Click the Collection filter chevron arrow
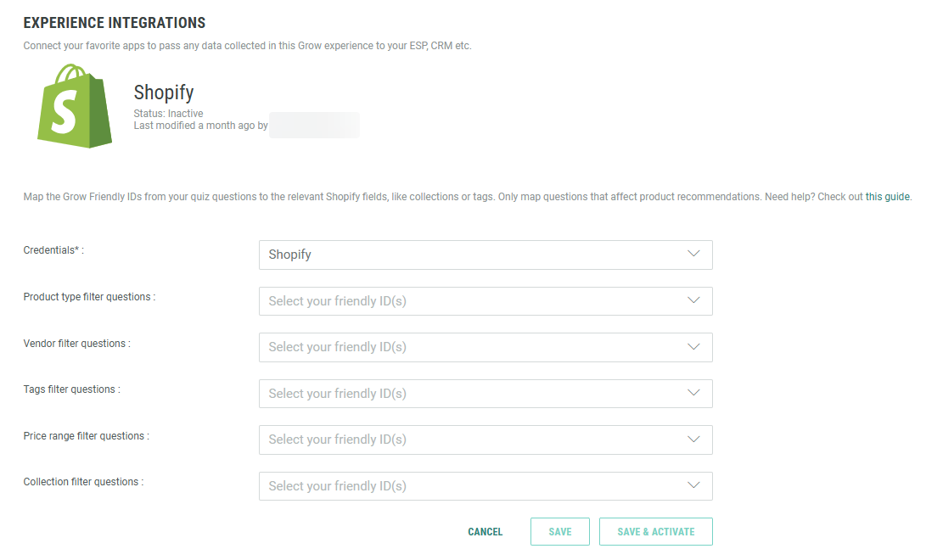This screenshot has width=943, height=560. pyautogui.click(x=693, y=486)
